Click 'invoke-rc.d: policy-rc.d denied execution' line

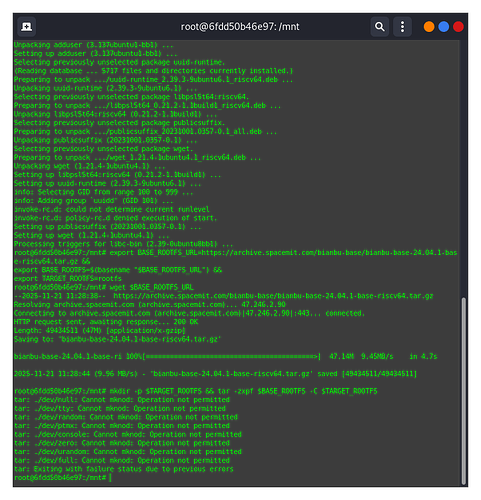[x=116, y=218]
